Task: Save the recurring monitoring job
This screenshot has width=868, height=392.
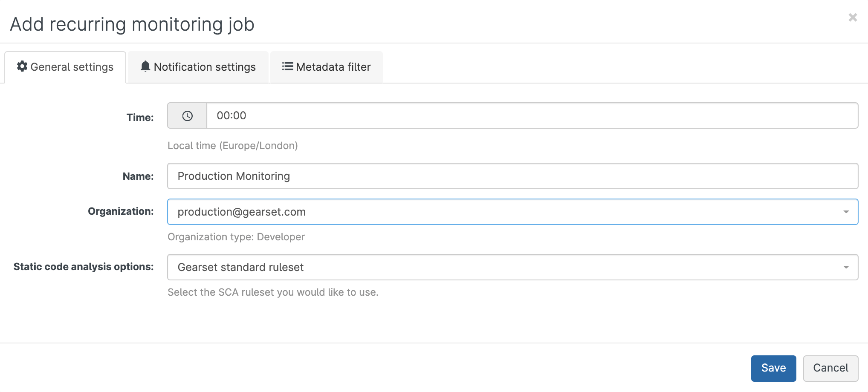Action: 773,368
